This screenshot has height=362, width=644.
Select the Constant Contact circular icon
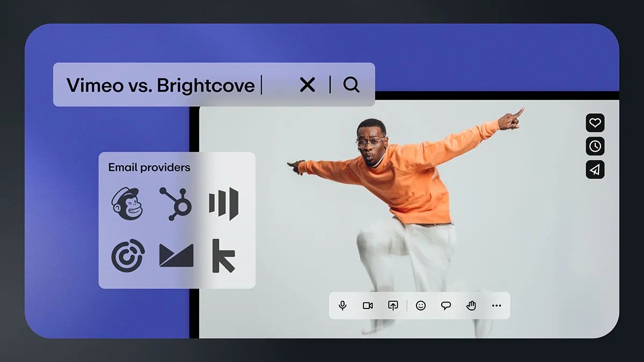coord(127,255)
